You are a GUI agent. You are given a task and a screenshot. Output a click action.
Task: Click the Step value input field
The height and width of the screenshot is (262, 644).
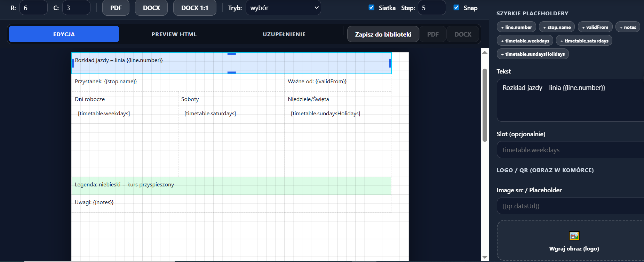(431, 8)
